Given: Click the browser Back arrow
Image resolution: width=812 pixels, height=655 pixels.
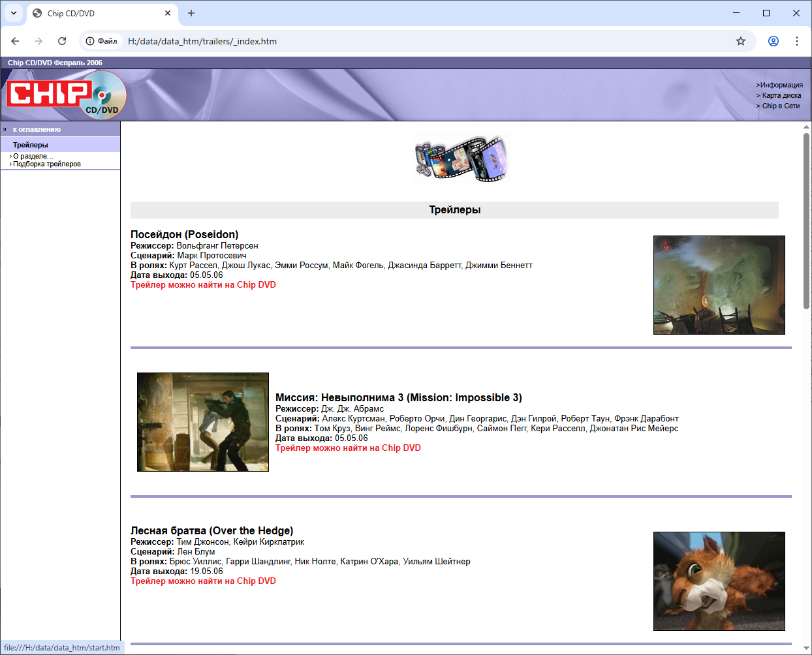Looking at the screenshot, I should pyautogui.click(x=15, y=41).
